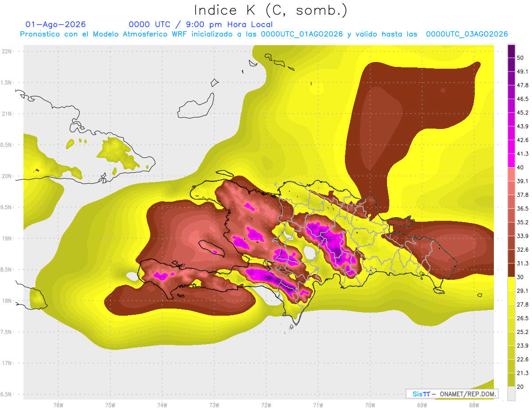Click the legend value '31.3'
The height and width of the screenshot is (411, 532).
point(523,263)
